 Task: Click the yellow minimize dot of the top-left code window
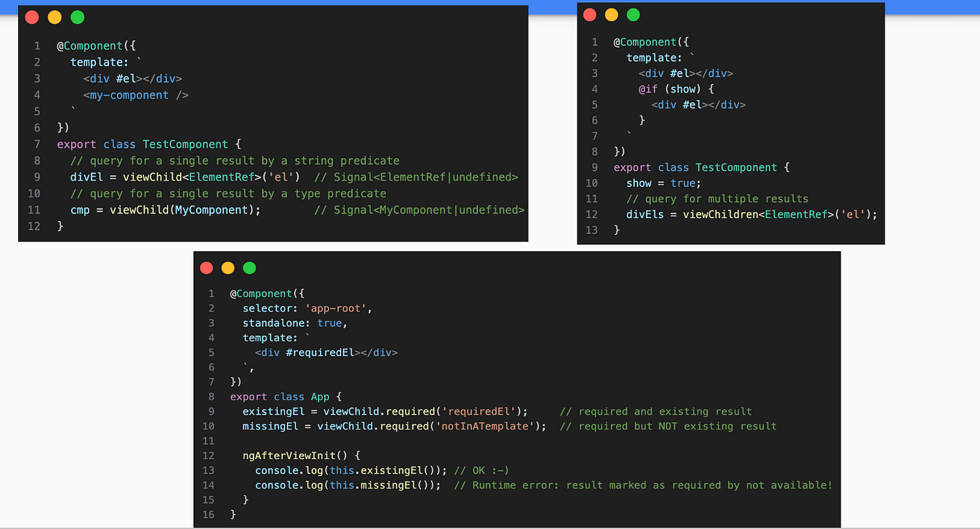tap(55, 17)
